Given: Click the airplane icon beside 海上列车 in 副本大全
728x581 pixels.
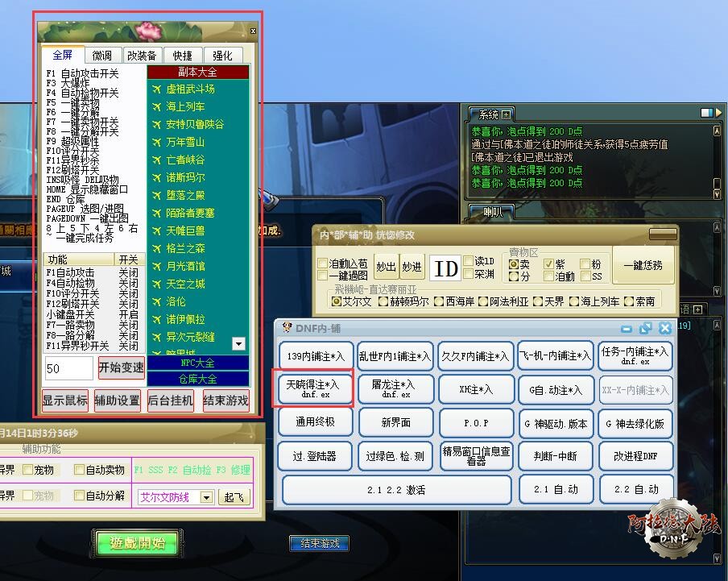Looking at the screenshot, I should pos(156,107).
